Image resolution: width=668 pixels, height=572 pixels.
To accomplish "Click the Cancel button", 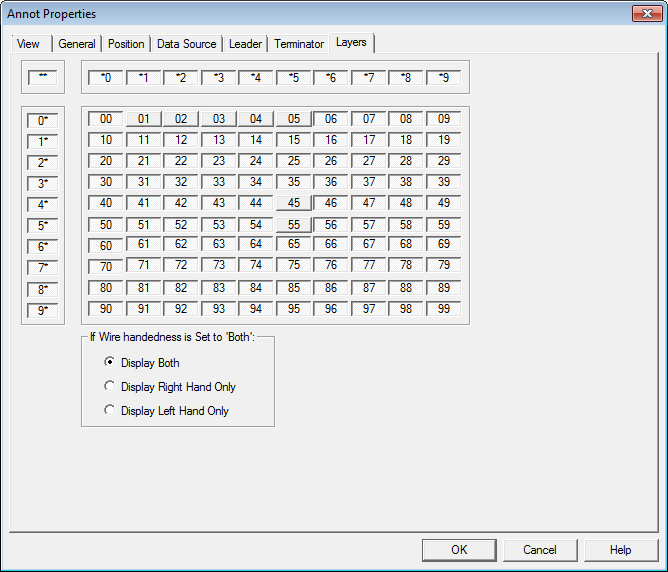I will point(540,550).
